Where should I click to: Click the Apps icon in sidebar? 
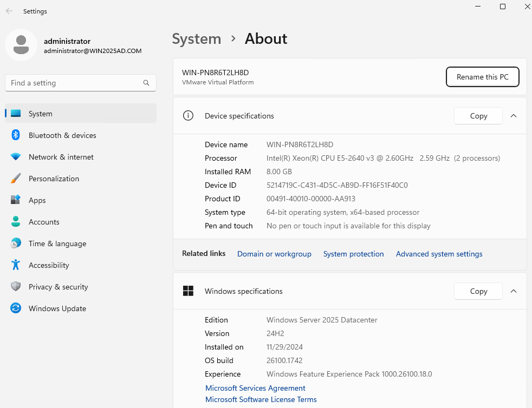[x=16, y=200]
